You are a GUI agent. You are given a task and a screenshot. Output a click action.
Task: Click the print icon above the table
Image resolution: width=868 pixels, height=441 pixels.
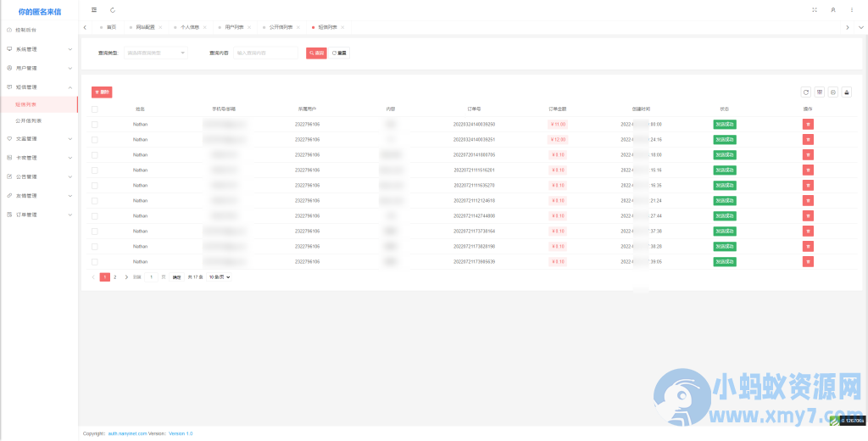coord(833,92)
